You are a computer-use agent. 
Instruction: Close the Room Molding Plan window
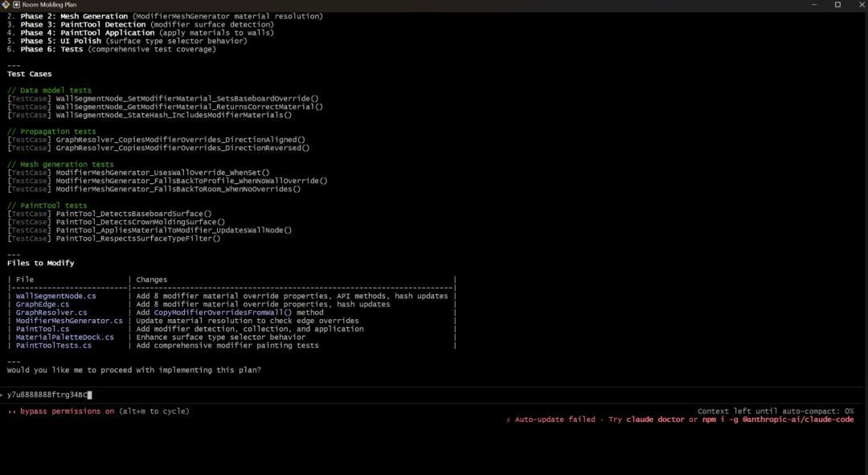(862, 5)
